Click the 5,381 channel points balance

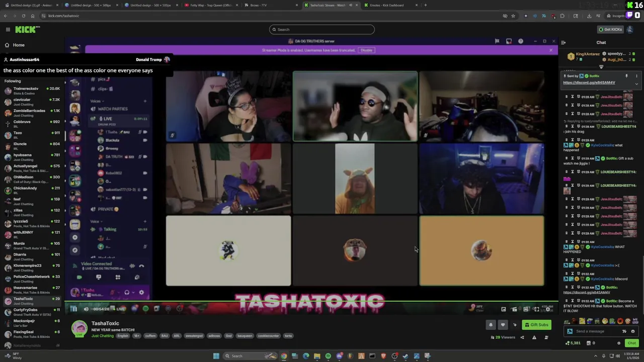tap(573, 343)
